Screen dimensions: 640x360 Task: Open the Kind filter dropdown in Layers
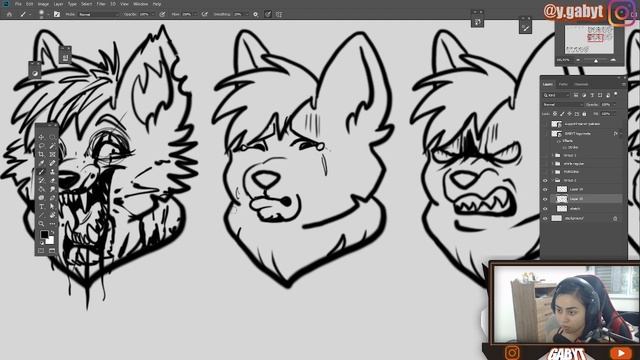[x=556, y=95]
